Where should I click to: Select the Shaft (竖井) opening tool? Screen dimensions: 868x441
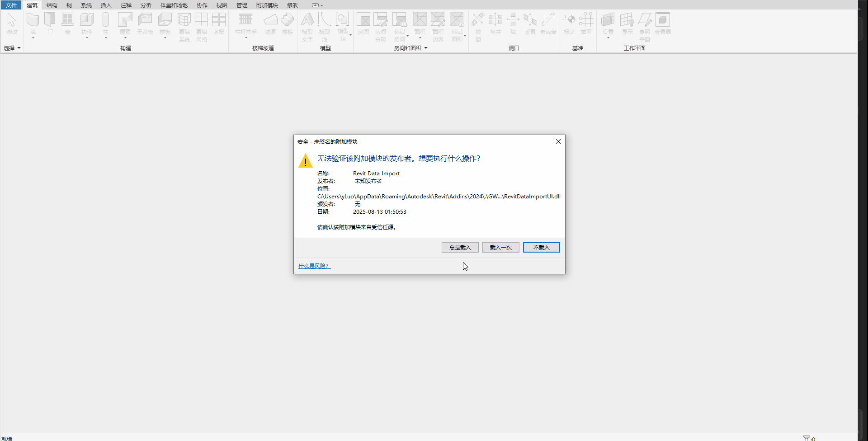pos(495,20)
